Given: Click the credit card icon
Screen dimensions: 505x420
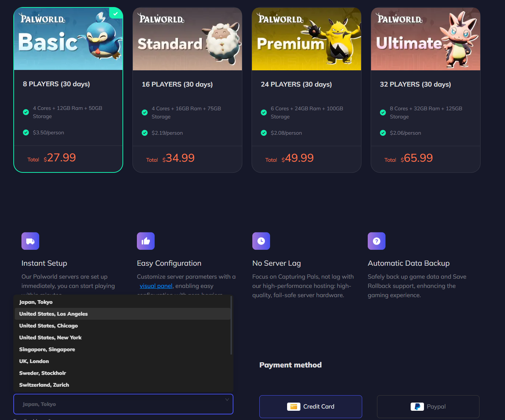Looking at the screenshot, I should click(x=294, y=407).
